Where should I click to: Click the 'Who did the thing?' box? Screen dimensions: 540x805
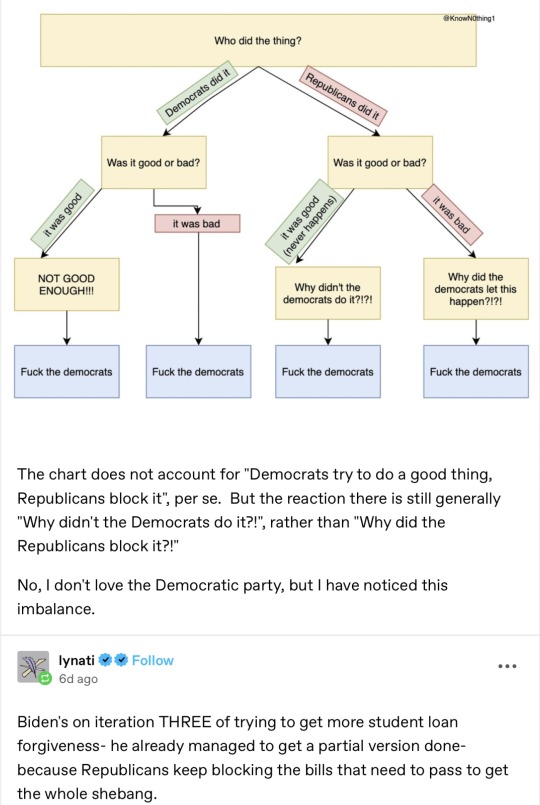[258, 41]
